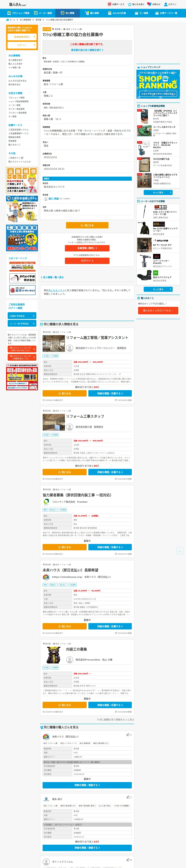Click 詳細を確認／応募する on 協力業者募集 card

pyautogui.click(x=110, y=547)
